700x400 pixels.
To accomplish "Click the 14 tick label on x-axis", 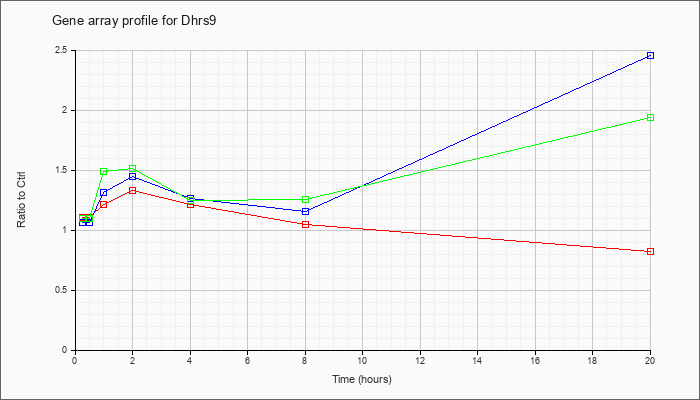I will [x=477, y=360].
